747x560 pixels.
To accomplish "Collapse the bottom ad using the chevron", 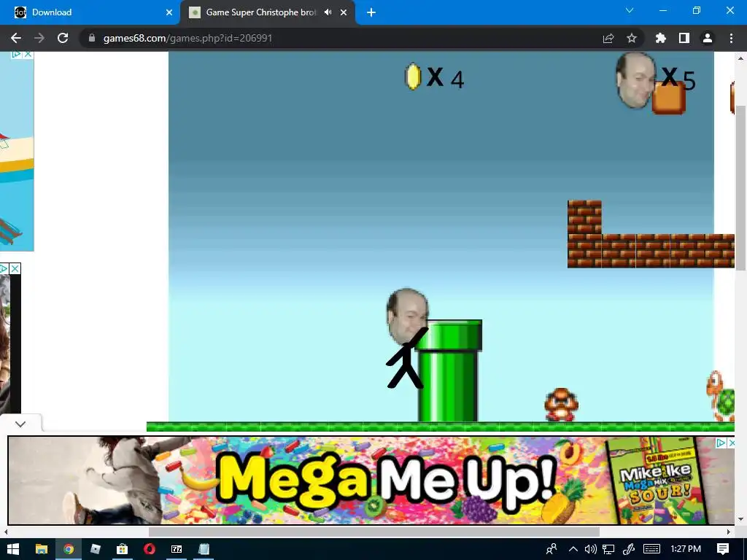I will coord(20,424).
